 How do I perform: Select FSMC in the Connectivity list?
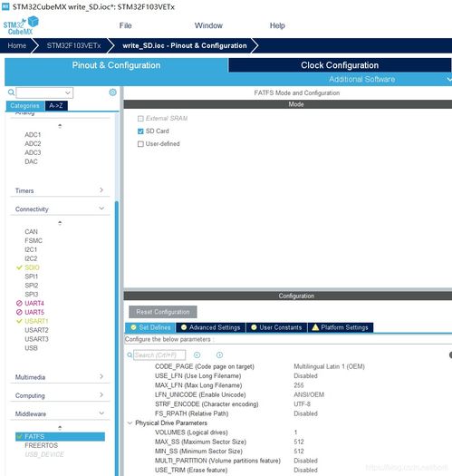tap(34, 241)
